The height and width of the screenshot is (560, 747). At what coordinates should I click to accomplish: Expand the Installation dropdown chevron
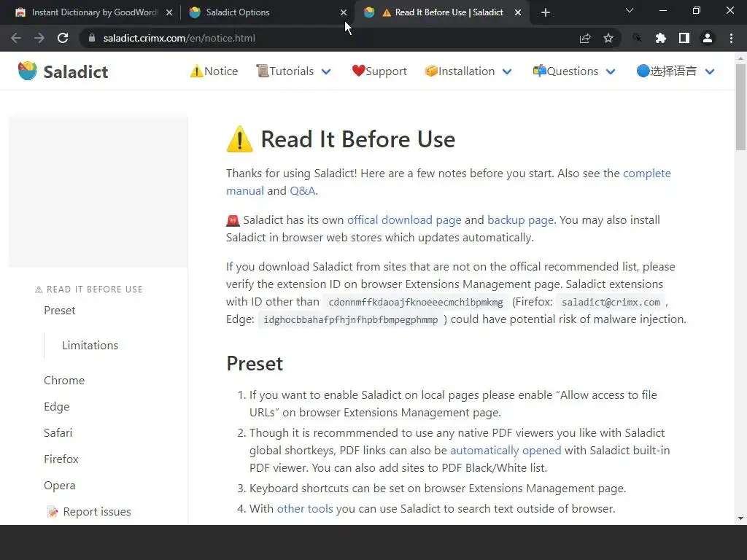click(507, 71)
